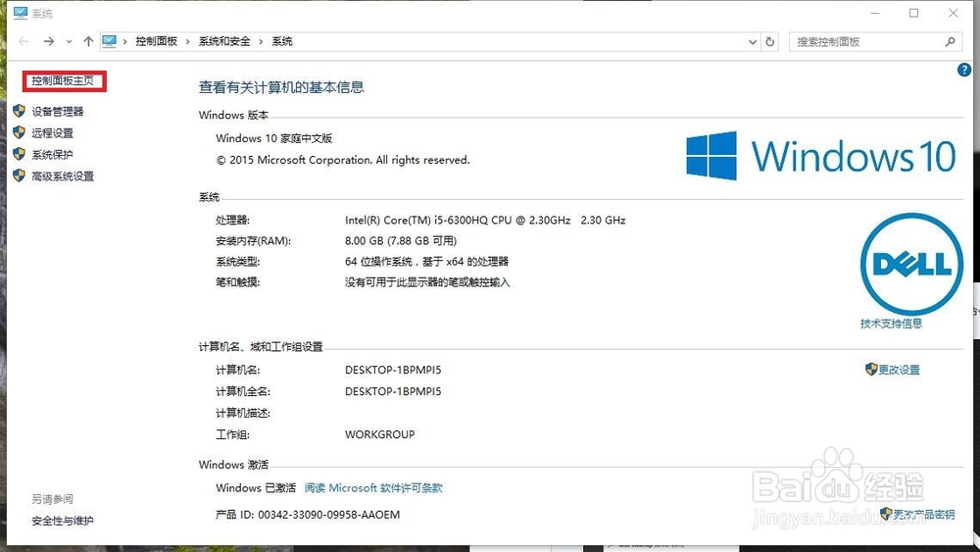The height and width of the screenshot is (552, 980).
Task: Click the 8.00 GB (7.88 GB 可用) value
Action: click(x=401, y=240)
